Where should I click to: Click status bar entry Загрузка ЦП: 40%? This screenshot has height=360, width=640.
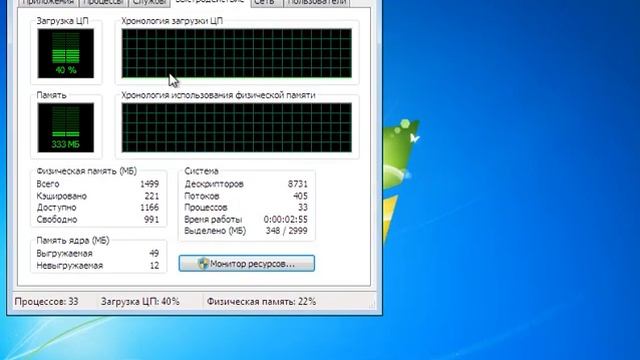pyautogui.click(x=140, y=302)
